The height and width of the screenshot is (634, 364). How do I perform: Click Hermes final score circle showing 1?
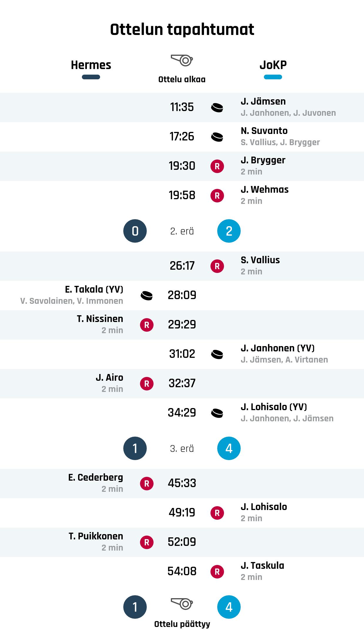135,607
